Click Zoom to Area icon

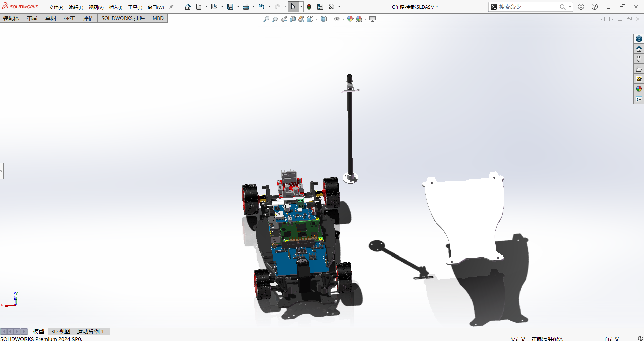pos(275,19)
